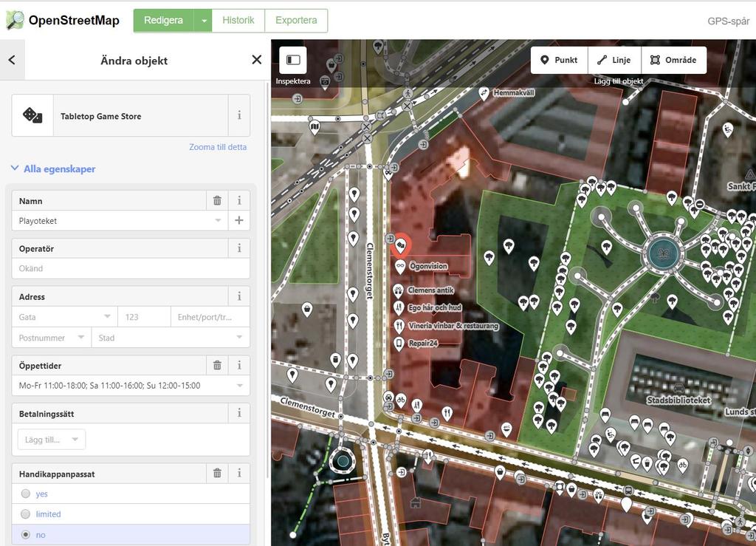Show info for the Adress field
The width and height of the screenshot is (756, 546).
[x=239, y=296]
